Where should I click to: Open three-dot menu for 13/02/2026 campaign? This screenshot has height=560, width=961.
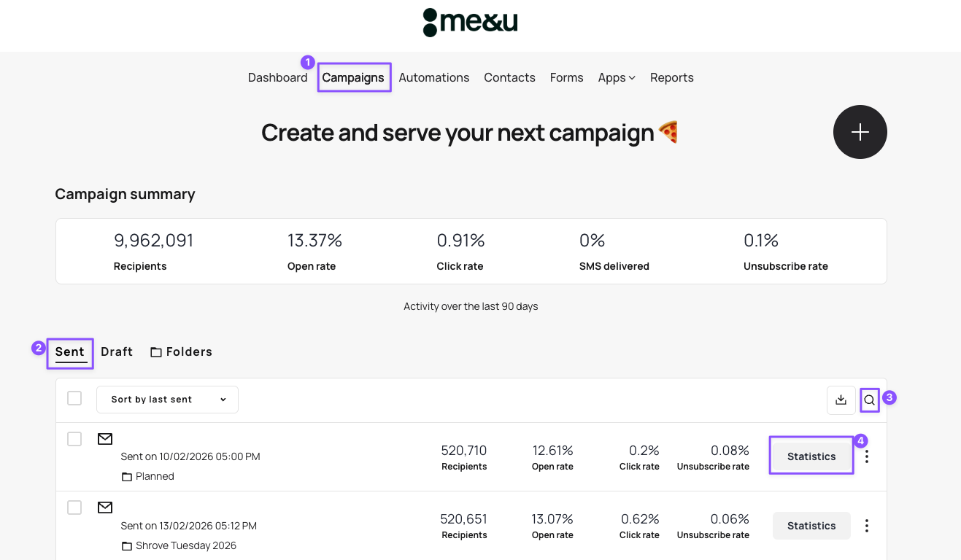[x=867, y=526]
